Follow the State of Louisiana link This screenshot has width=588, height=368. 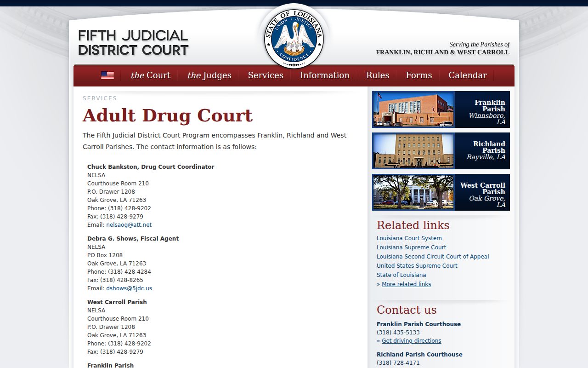tap(401, 275)
